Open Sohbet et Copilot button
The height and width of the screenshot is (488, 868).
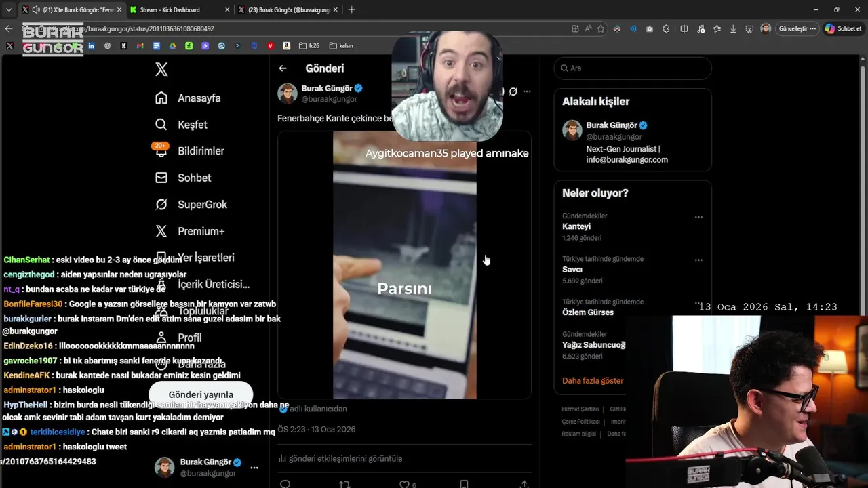pos(844,29)
